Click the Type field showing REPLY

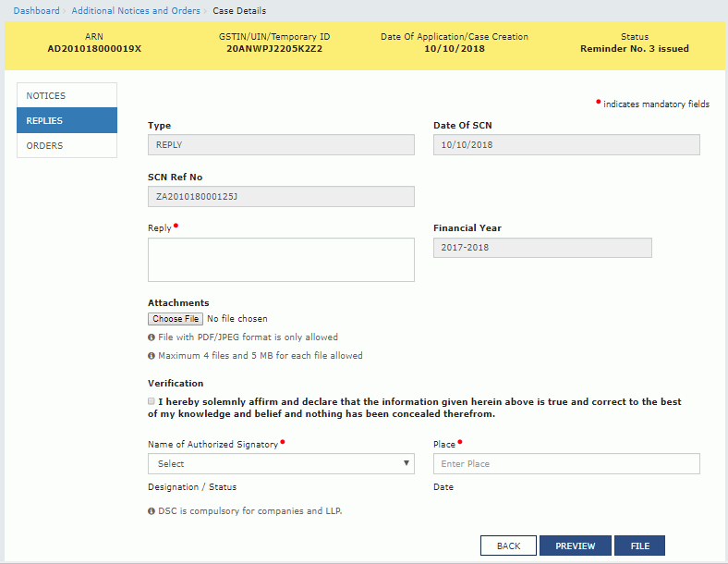coord(281,145)
